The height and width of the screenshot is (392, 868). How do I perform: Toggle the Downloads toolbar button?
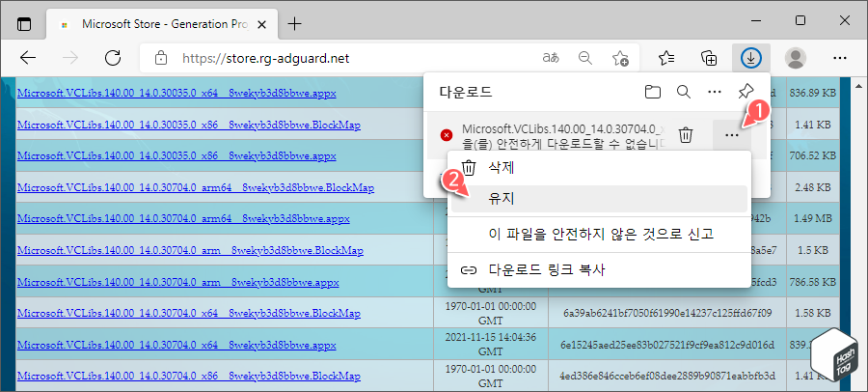pyautogui.click(x=751, y=58)
